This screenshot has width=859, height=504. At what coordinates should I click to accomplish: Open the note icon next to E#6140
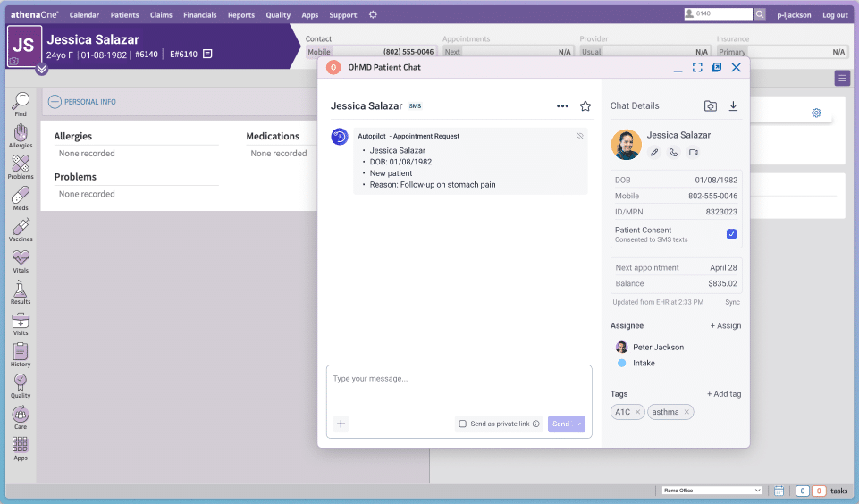pyautogui.click(x=207, y=54)
